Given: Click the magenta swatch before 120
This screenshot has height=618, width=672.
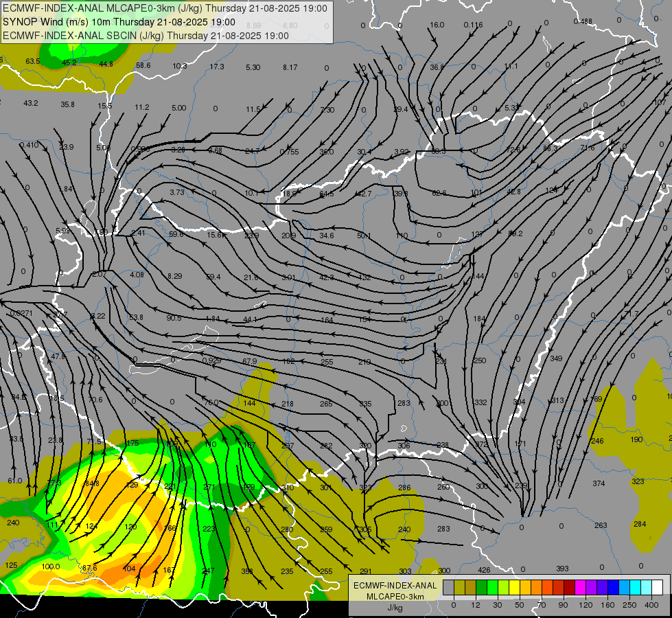Looking at the screenshot, I should point(580,587).
